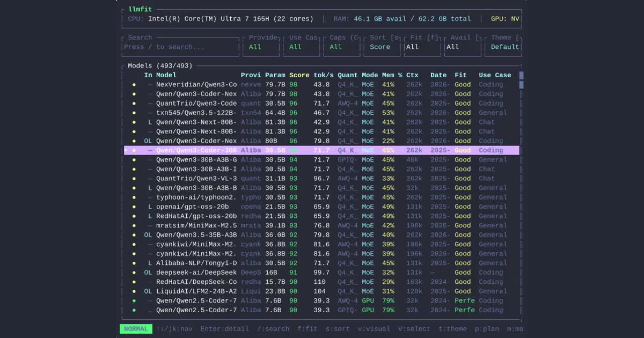Click the Mem % column header
The height and width of the screenshot is (338, 644).
392,75
